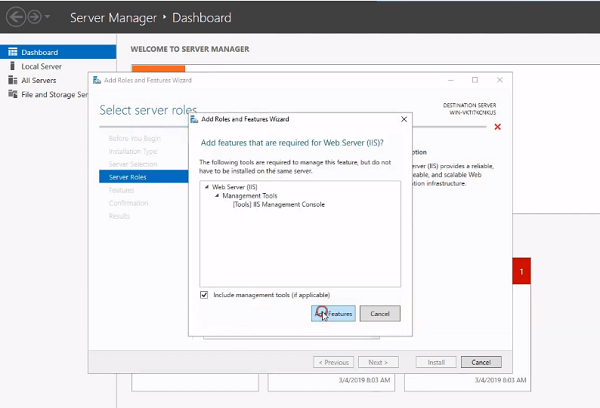Click the Install button in the wizard
The height and width of the screenshot is (408, 600).
click(x=436, y=362)
